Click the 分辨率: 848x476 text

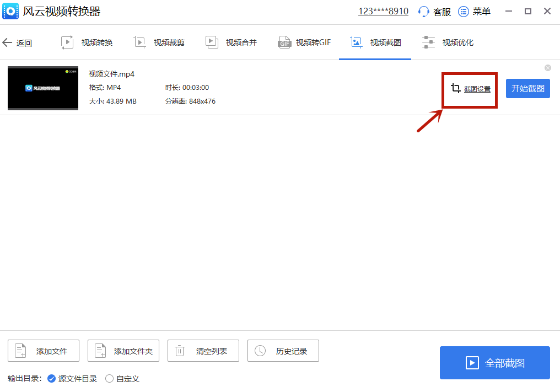point(190,101)
